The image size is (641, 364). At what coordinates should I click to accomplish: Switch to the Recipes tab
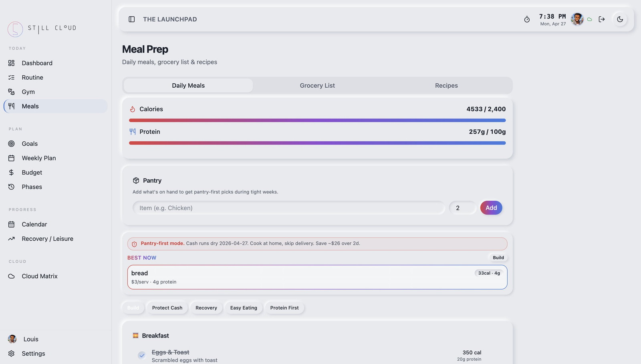tap(446, 86)
